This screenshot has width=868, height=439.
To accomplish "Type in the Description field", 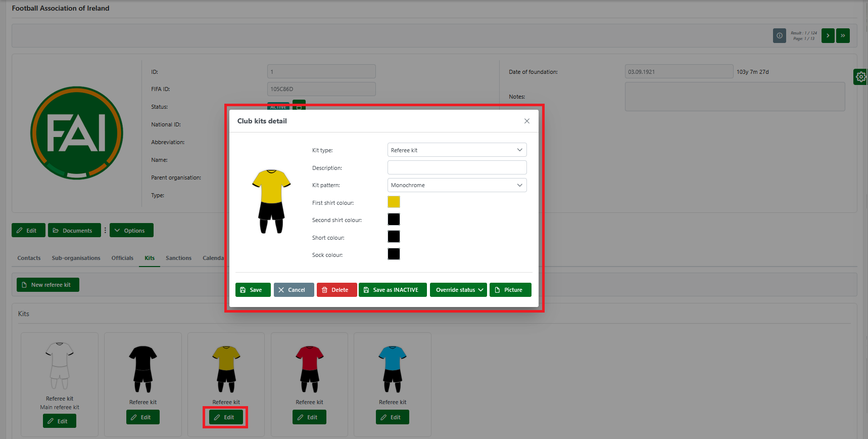I will tap(457, 167).
